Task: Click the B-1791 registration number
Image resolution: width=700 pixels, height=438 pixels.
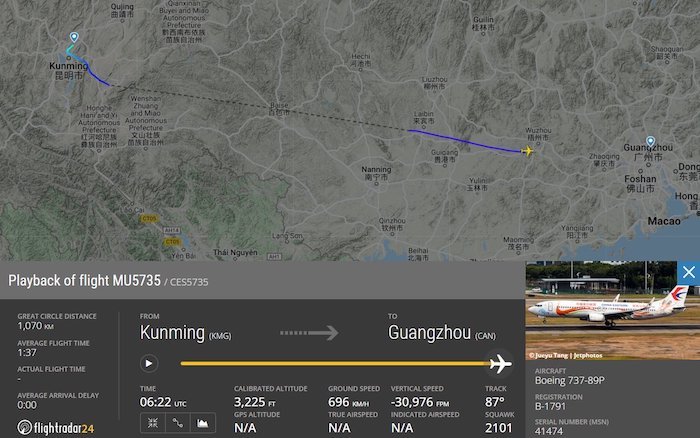Action: 550,406
